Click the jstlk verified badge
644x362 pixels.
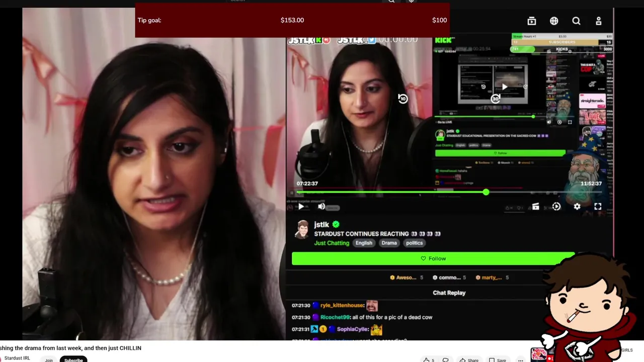[x=336, y=225]
